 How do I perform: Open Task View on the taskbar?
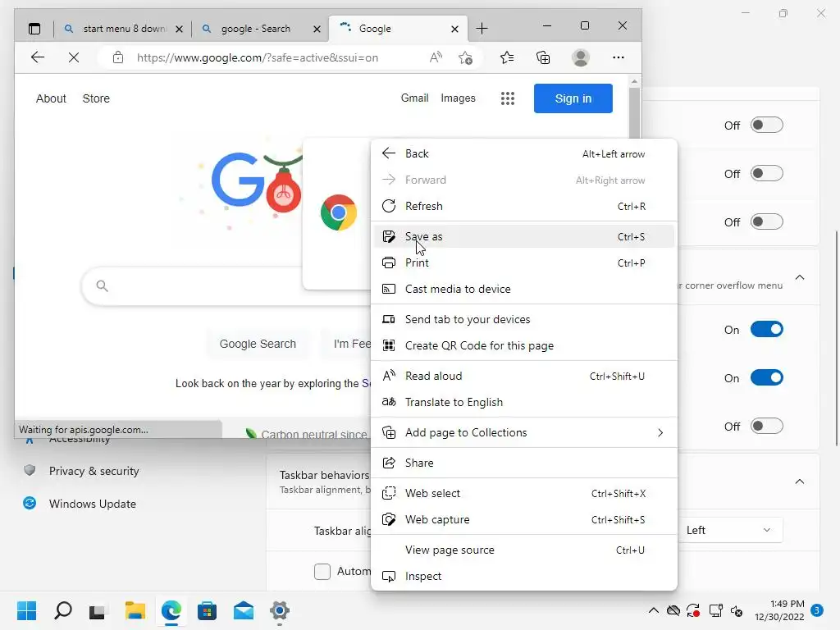pyautogui.click(x=98, y=610)
